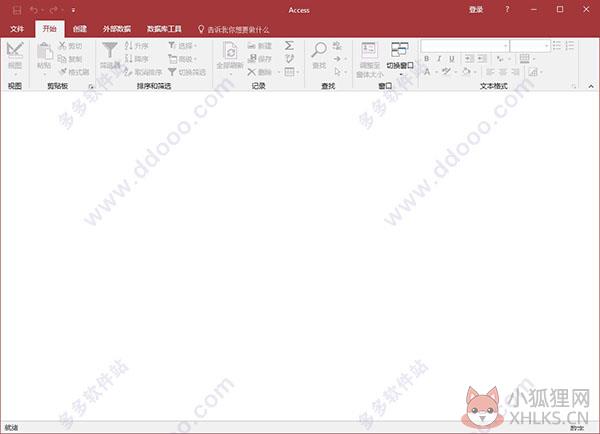Toggle align text right
The height and width of the screenshot is (434, 600).
tap(515, 72)
